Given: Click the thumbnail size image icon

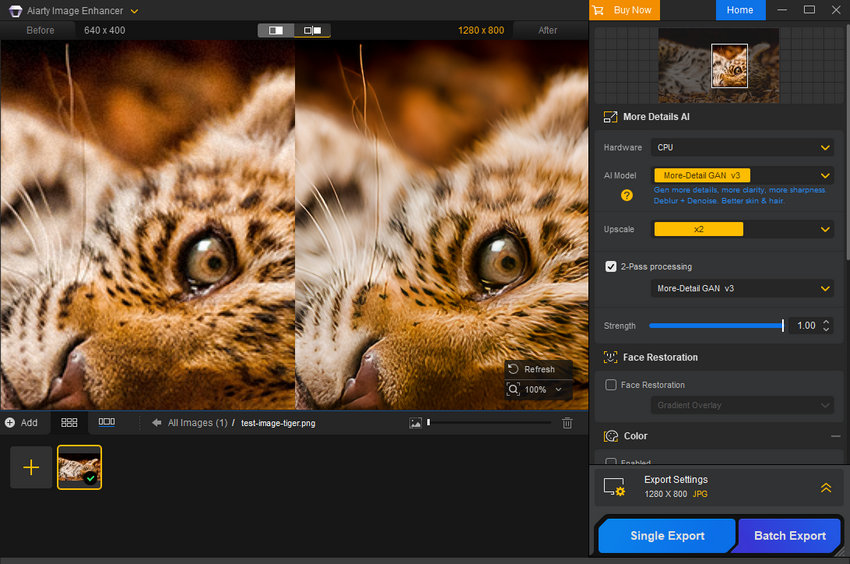Looking at the screenshot, I should (x=415, y=422).
